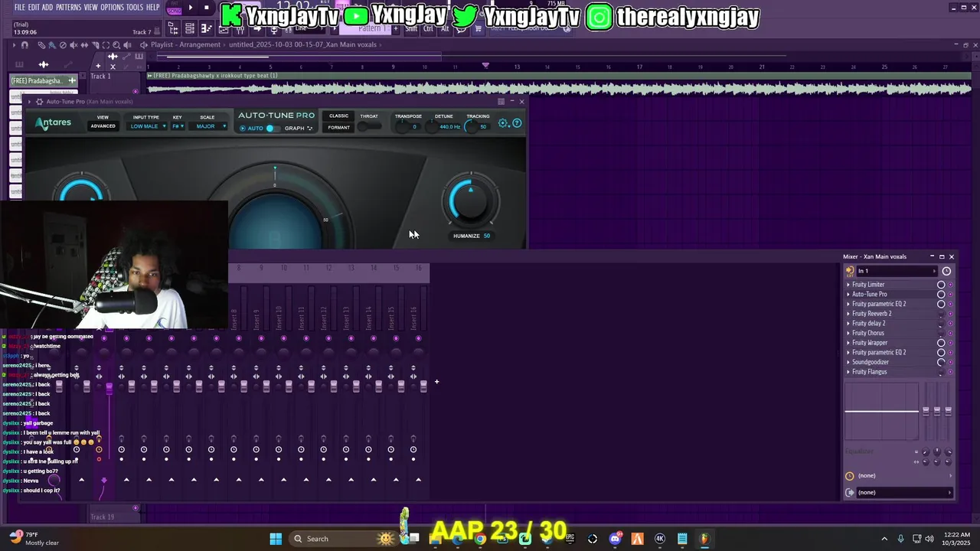Click the mixer track delay clock icon

tap(850, 476)
